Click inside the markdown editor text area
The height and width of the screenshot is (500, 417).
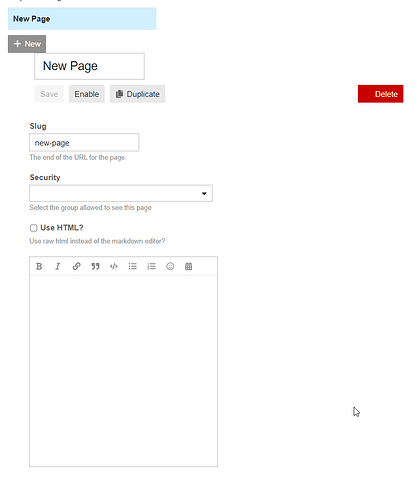123,371
